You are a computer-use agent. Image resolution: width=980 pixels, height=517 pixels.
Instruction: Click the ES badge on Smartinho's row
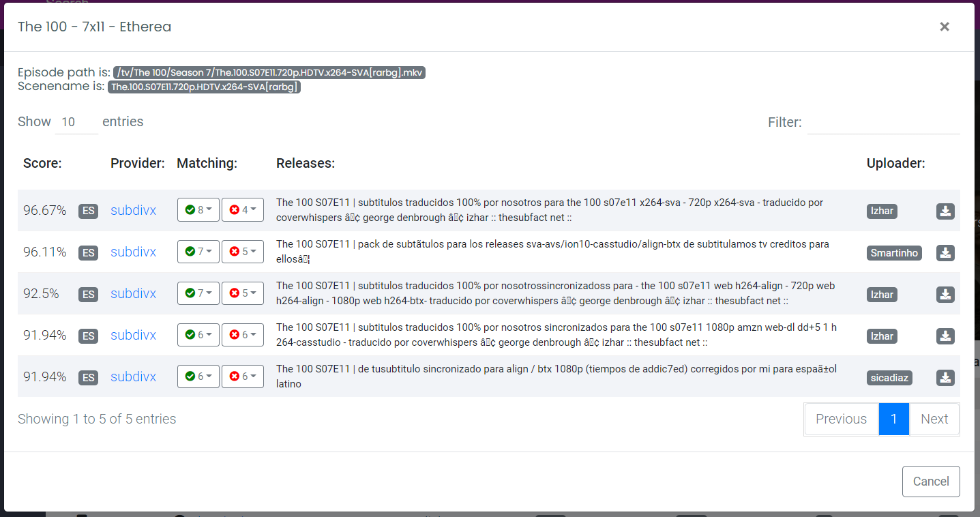click(x=88, y=252)
